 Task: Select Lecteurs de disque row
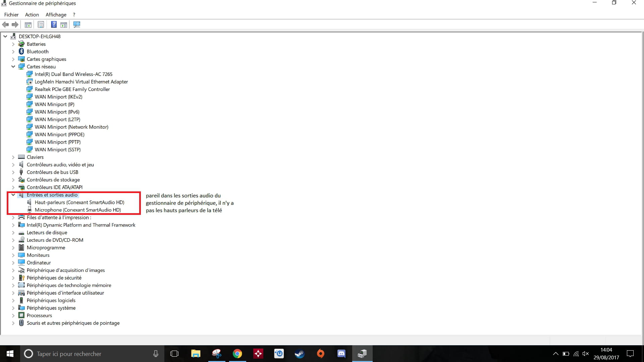click(x=47, y=232)
